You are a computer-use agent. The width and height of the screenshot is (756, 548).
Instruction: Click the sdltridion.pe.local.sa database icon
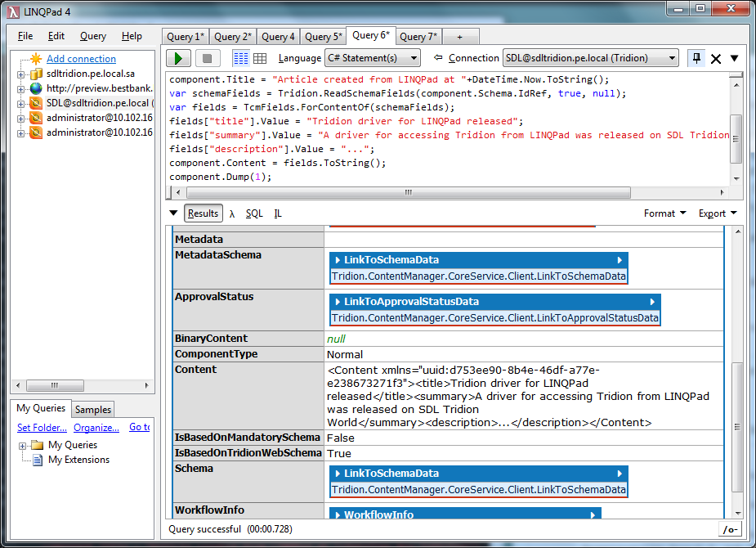(36, 74)
